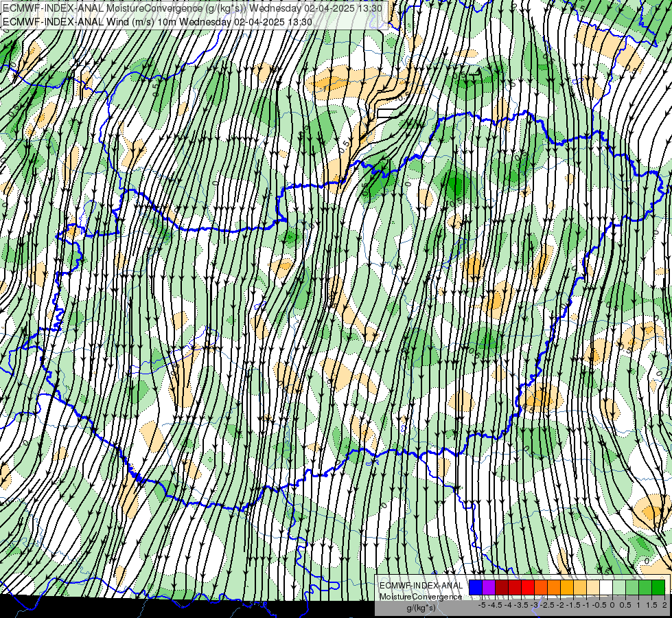Screen dimensions: 672x618
Task: Click the Wind (m/s) 10m title line
Action: tap(157, 22)
